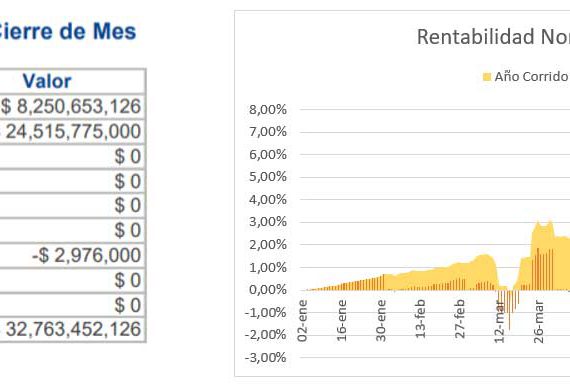The width and height of the screenshot is (570, 391).
Task: Click the Año Corrido legend label
Action: [x=531, y=77]
